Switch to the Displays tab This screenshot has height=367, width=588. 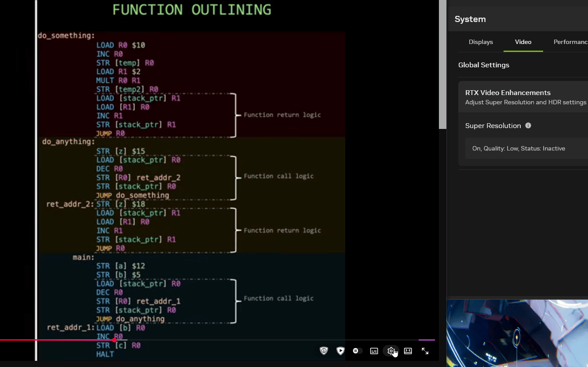click(x=481, y=42)
